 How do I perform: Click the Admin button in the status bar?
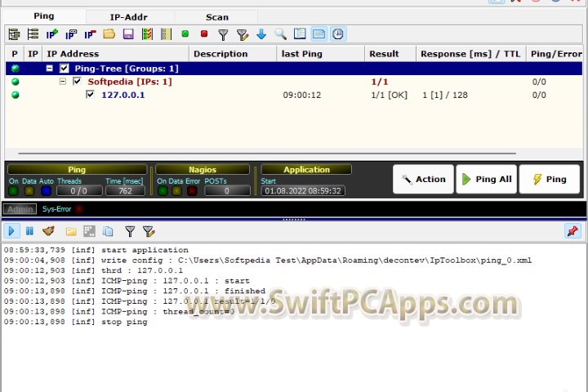pyautogui.click(x=20, y=209)
